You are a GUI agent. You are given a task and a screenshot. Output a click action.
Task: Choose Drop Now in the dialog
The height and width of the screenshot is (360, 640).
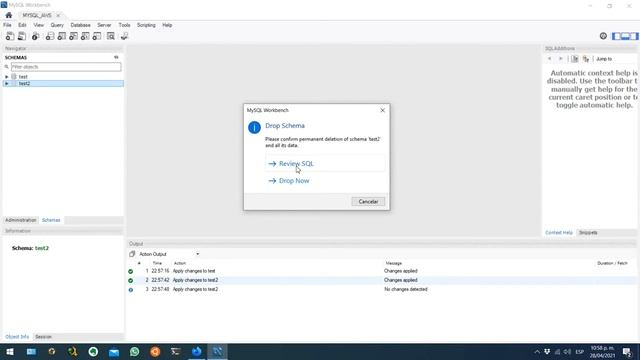(325, 180)
